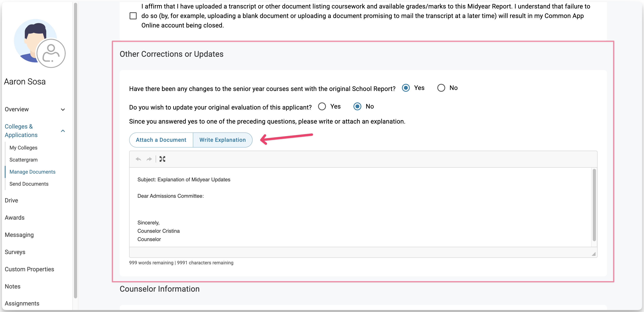This screenshot has width=644, height=312.
Task: Open the Messaging section
Action: [19, 235]
